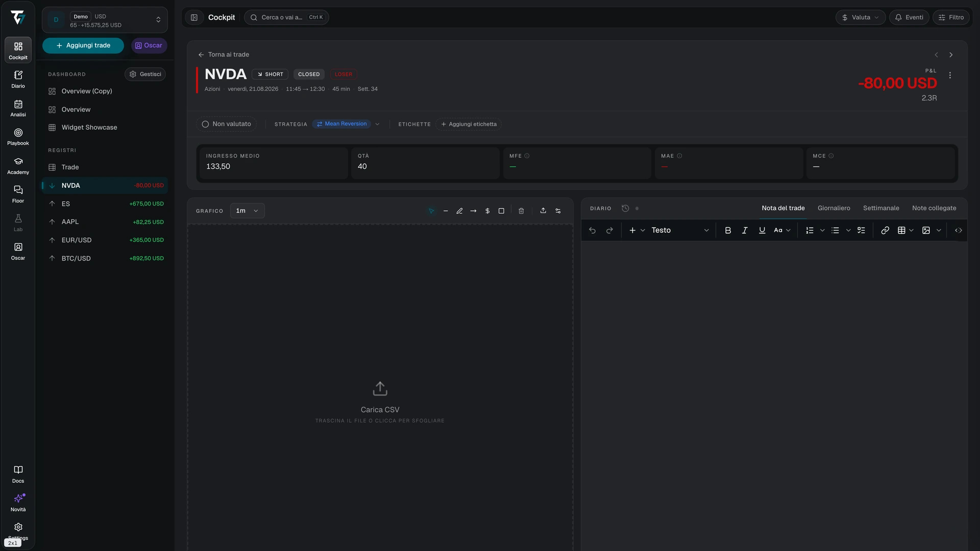
Task: Click the trash icon to delete chart drawings
Action: 521,211
